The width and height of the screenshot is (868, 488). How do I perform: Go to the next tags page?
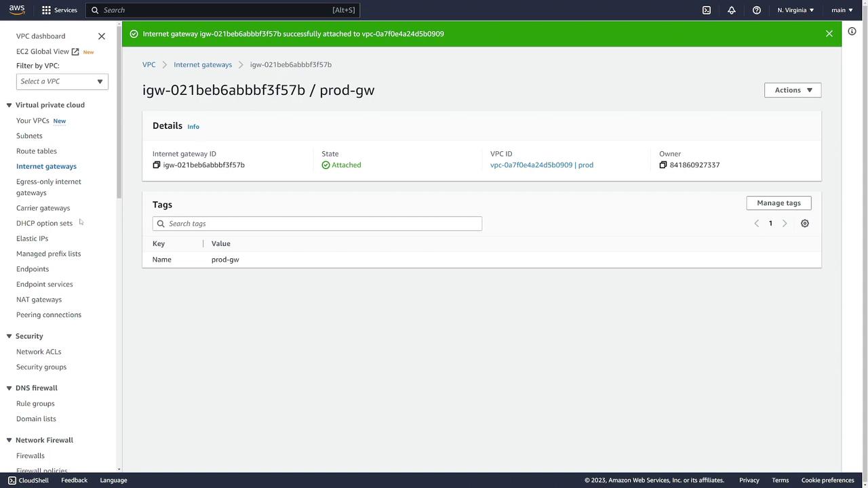[785, 224]
